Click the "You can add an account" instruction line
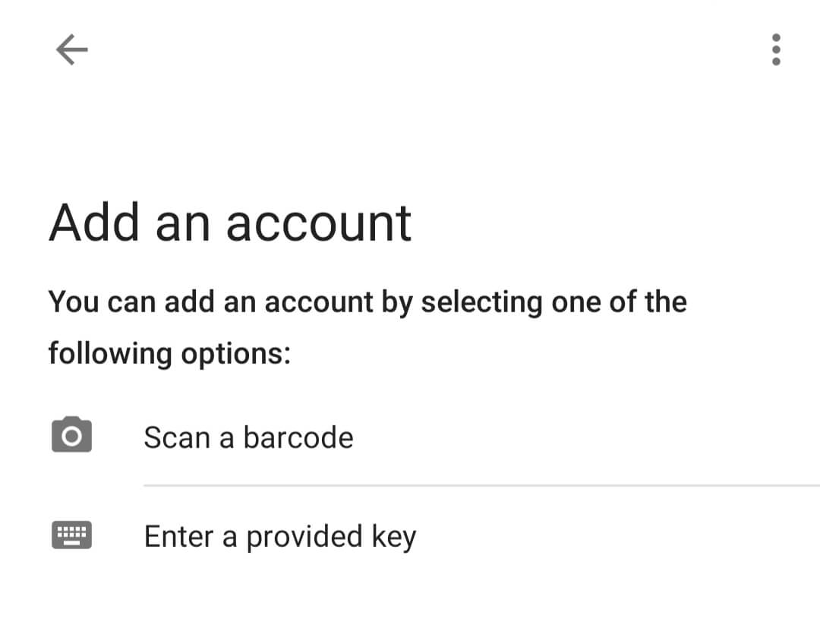820x644 pixels. coord(367,302)
